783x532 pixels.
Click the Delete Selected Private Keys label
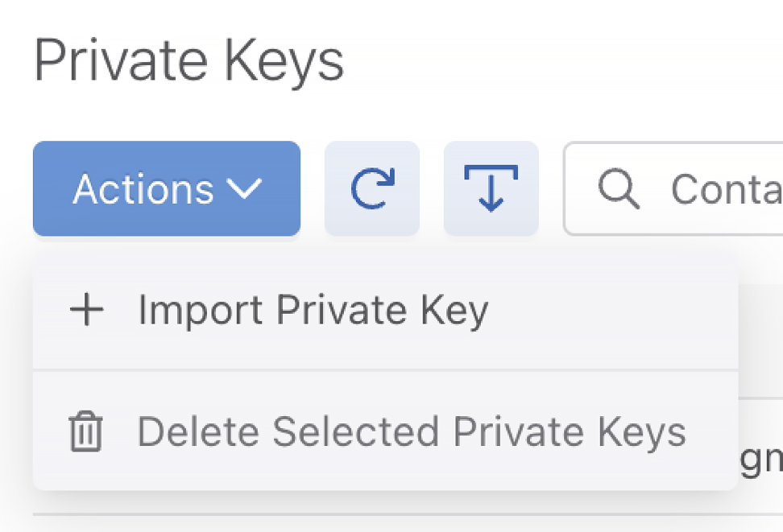pos(411,432)
